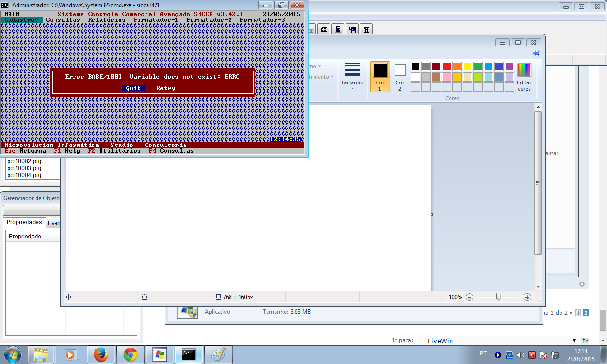Open the Cadastros menu in SiCCA

(x=22, y=20)
